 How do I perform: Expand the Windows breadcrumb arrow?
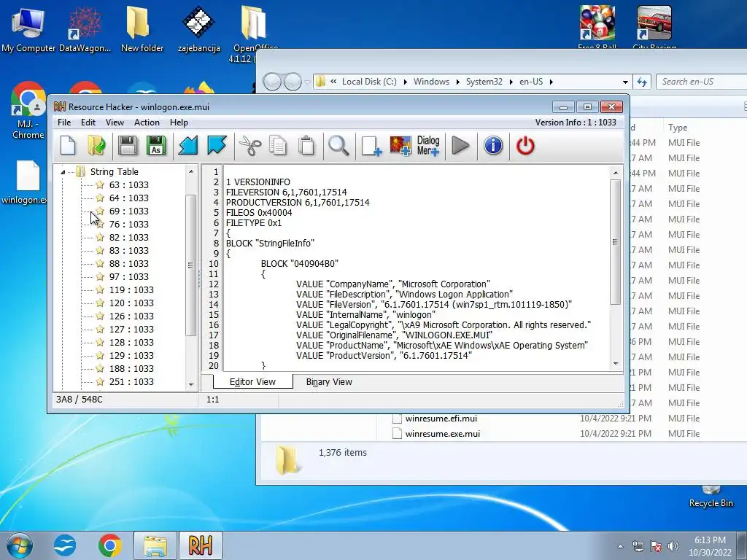point(457,82)
